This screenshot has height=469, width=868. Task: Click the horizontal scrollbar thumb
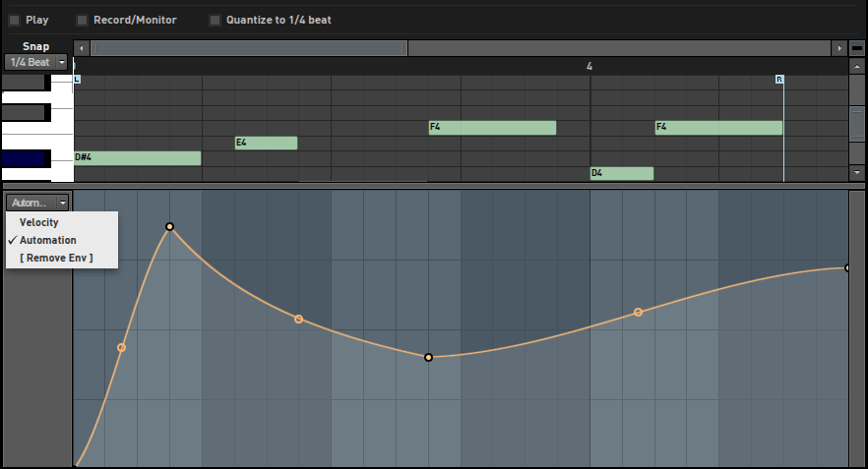(x=249, y=48)
